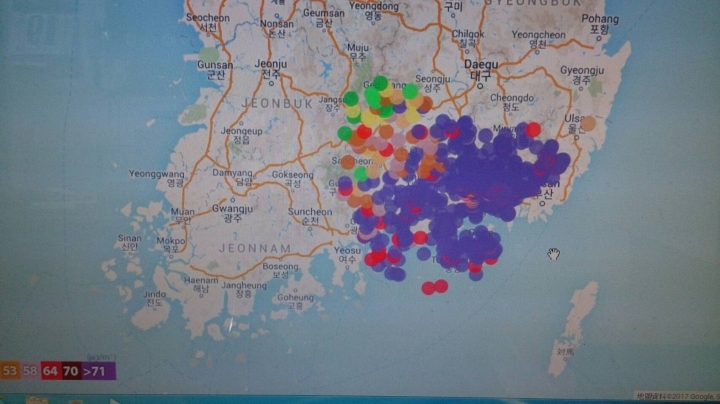Click Tsushima island on the map
Viewport: 720px width, 404px height.
(574, 326)
